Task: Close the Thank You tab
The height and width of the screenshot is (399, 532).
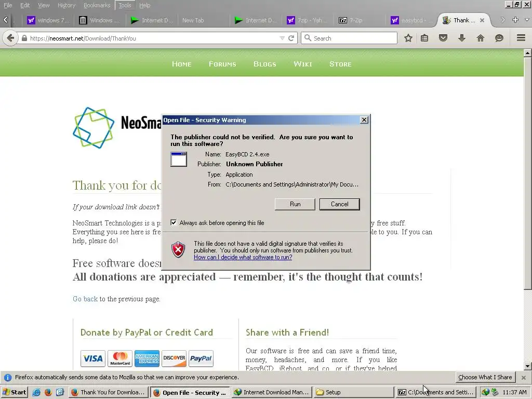Action: [482, 20]
